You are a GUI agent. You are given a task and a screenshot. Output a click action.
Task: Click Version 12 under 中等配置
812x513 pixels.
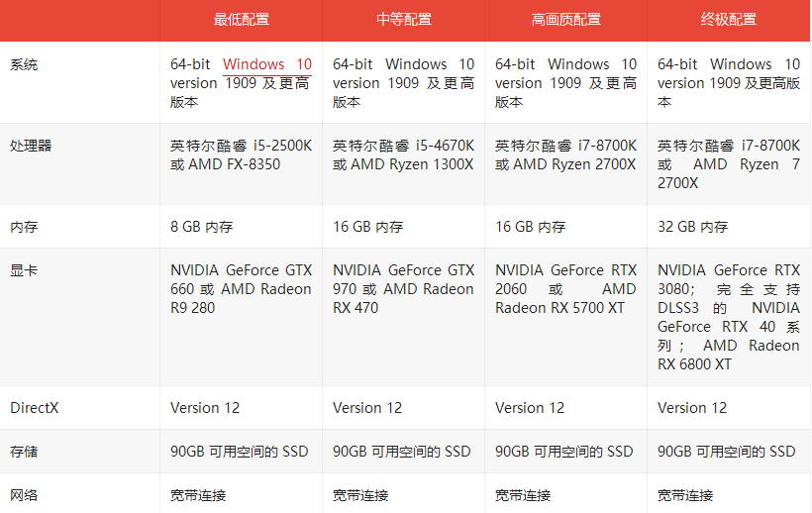[367, 408]
